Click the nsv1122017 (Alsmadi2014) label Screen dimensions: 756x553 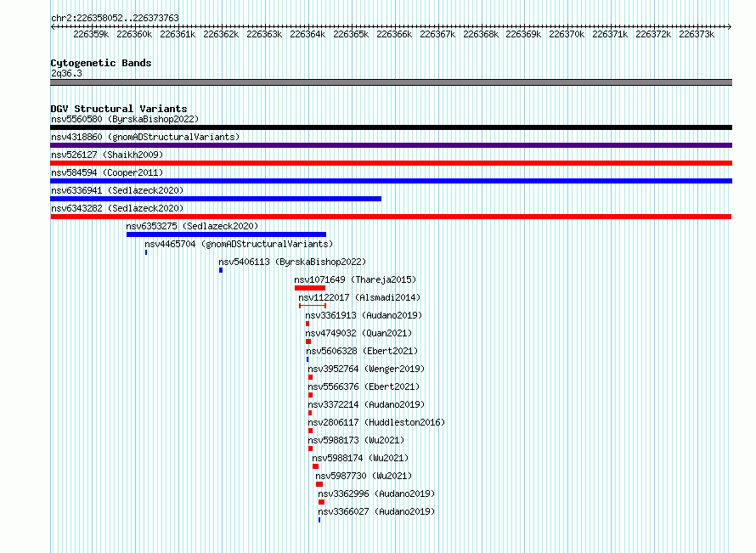[x=359, y=297]
